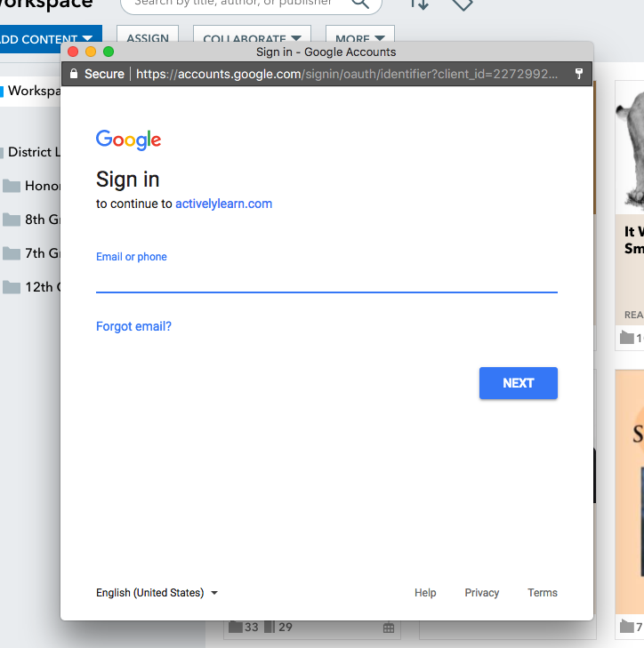Click the folder icon next to 33 count
The image size is (644, 648).
236,627
